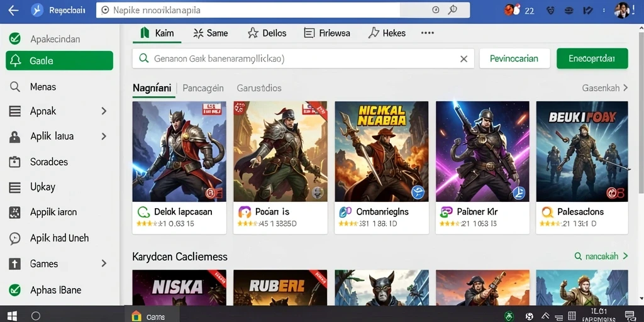Viewport: 644px width, 322px height.
Task: Click the back arrow in top bar
Action: tap(13, 11)
